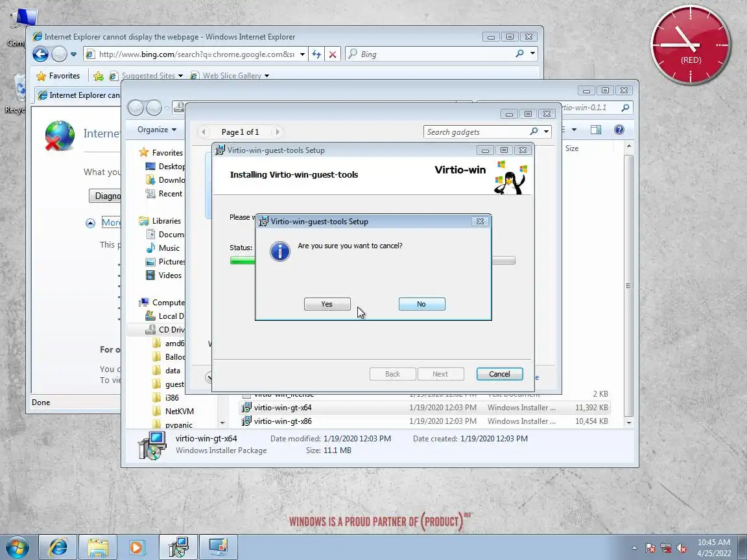Open the address bar autocomplete dropdown
The width and height of the screenshot is (747, 560).
pyautogui.click(x=302, y=54)
